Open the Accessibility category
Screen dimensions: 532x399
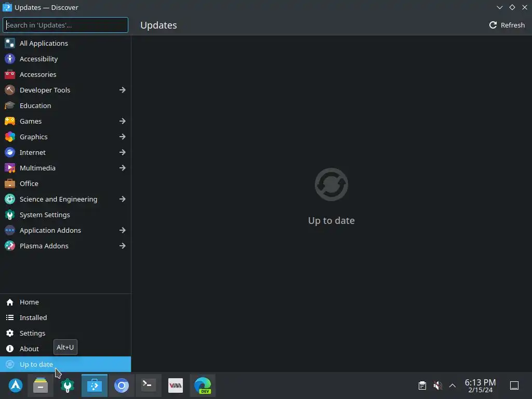[65, 59]
